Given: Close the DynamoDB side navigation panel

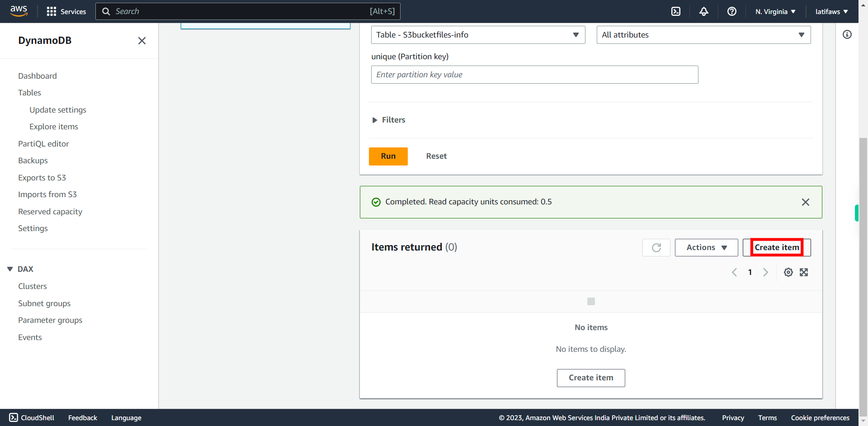Looking at the screenshot, I should pyautogui.click(x=142, y=41).
